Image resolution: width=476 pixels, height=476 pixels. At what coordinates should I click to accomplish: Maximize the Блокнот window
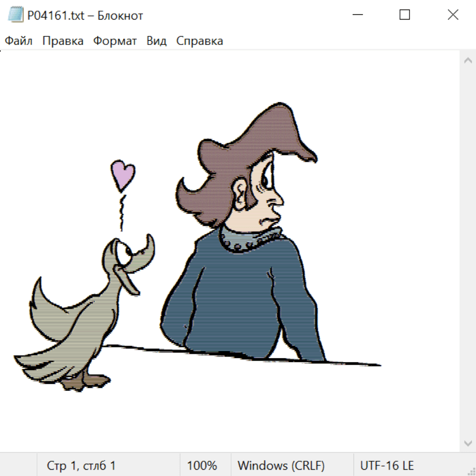405,15
